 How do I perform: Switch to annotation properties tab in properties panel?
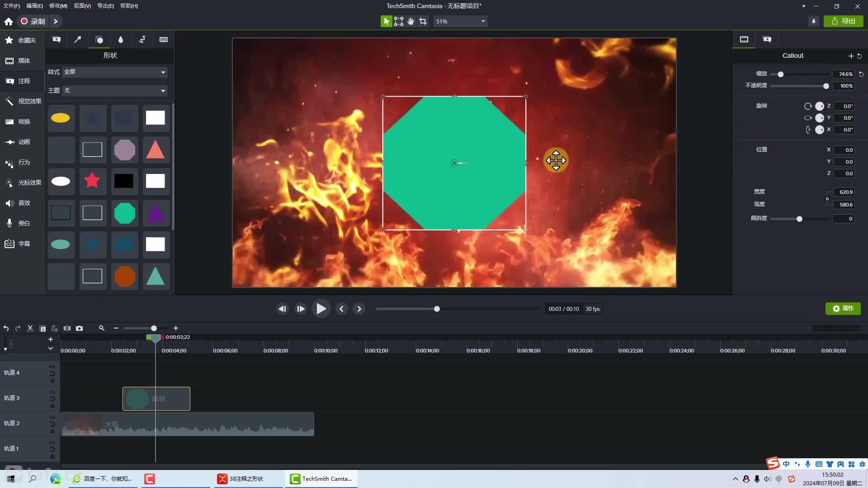coord(767,39)
